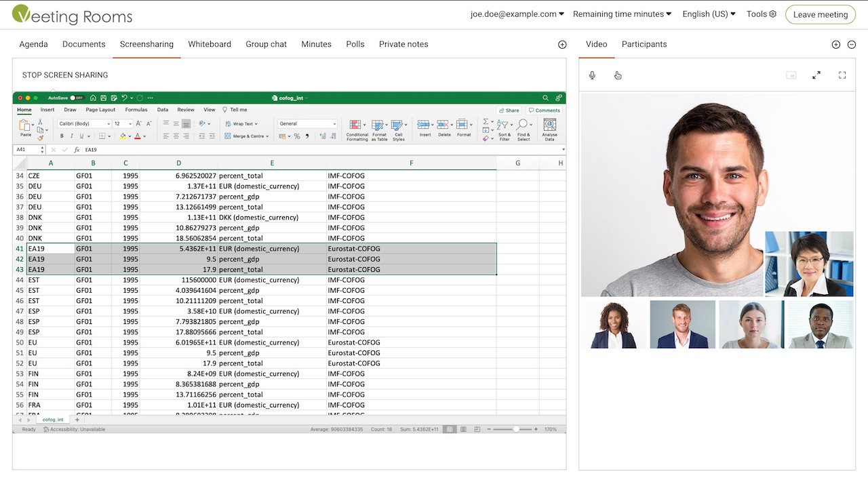The image size is (868, 482).
Task: Expand video with diagonal arrows icon
Action: point(816,75)
